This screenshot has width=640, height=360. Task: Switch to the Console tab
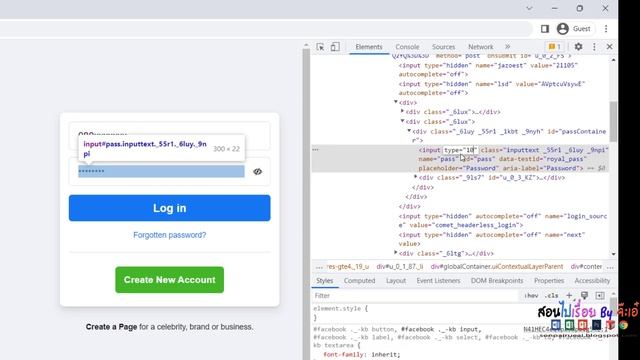click(407, 47)
